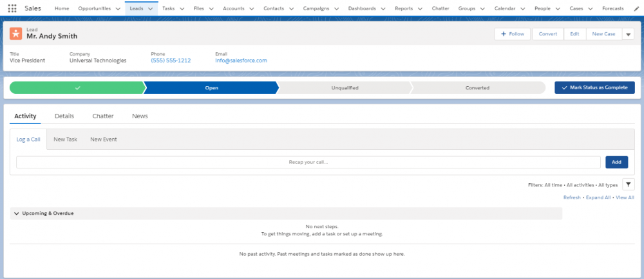Expand the Leads tab dropdown chevron
644x279 pixels.
click(150, 8)
